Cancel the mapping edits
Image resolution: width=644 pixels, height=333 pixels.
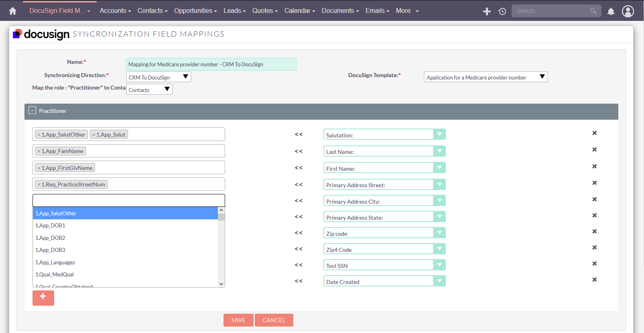pyautogui.click(x=274, y=320)
